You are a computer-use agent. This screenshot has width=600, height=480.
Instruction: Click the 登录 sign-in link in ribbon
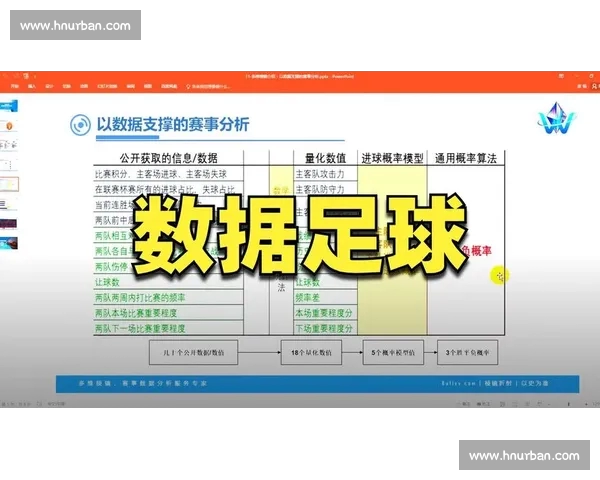(x=582, y=86)
